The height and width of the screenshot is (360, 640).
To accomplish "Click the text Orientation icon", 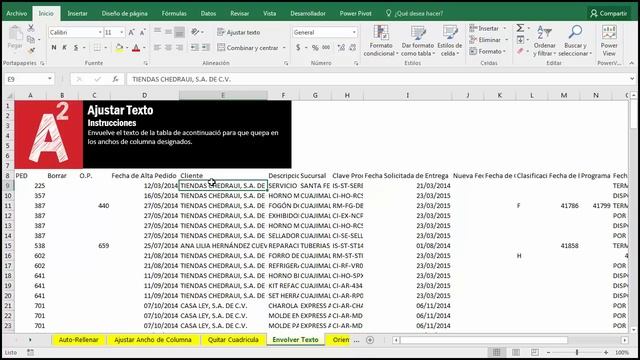I will tap(196, 32).
